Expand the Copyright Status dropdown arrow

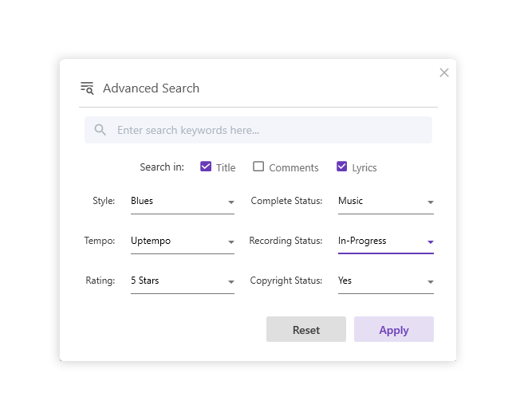click(x=430, y=282)
